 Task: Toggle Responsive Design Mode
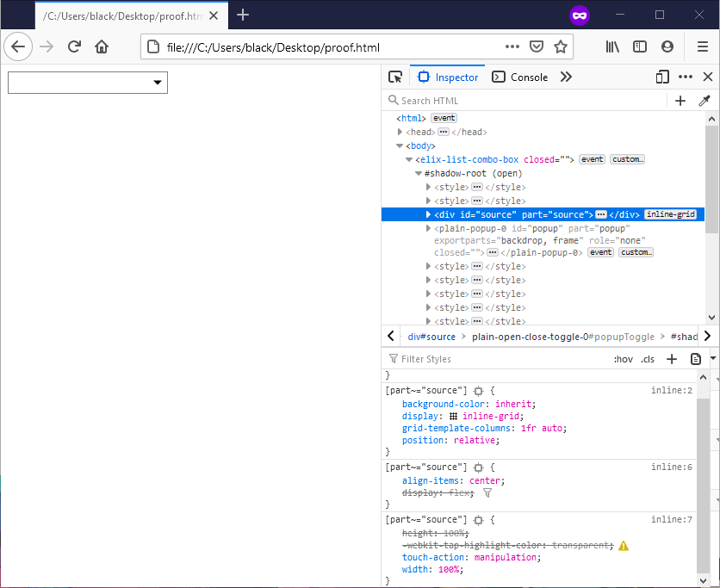pyautogui.click(x=662, y=77)
